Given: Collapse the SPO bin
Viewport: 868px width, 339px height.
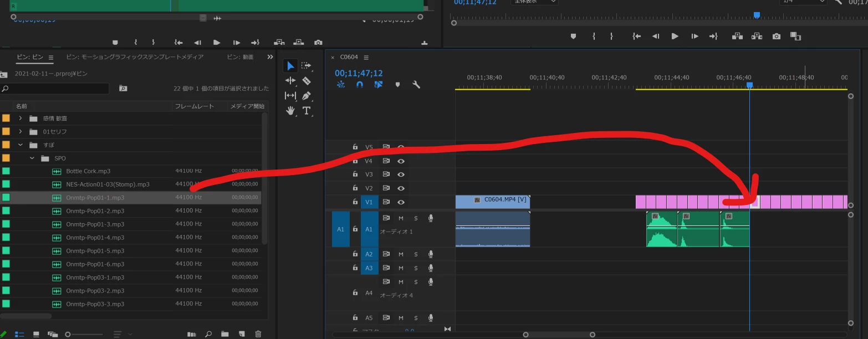Looking at the screenshot, I should click(x=32, y=158).
